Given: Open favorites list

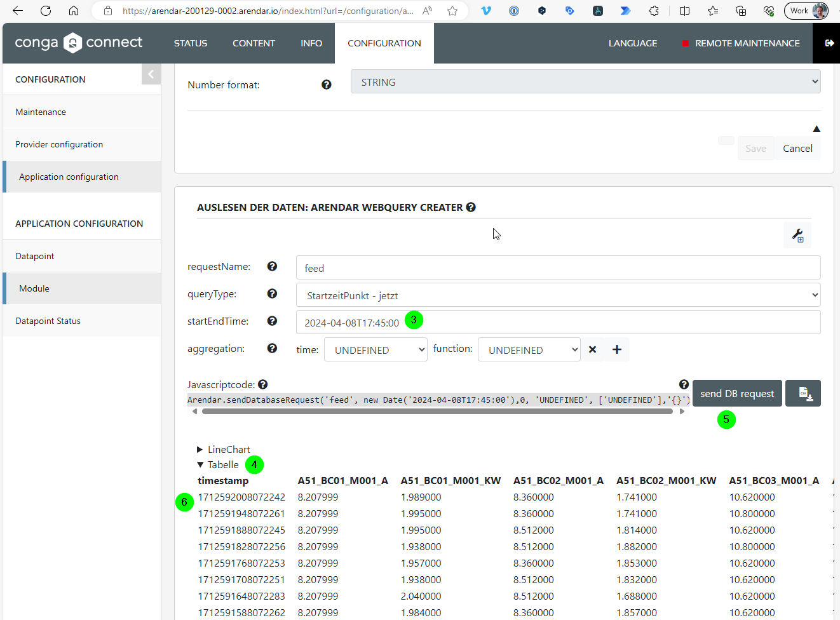Looking at the screenshot, I should point(713,11).
